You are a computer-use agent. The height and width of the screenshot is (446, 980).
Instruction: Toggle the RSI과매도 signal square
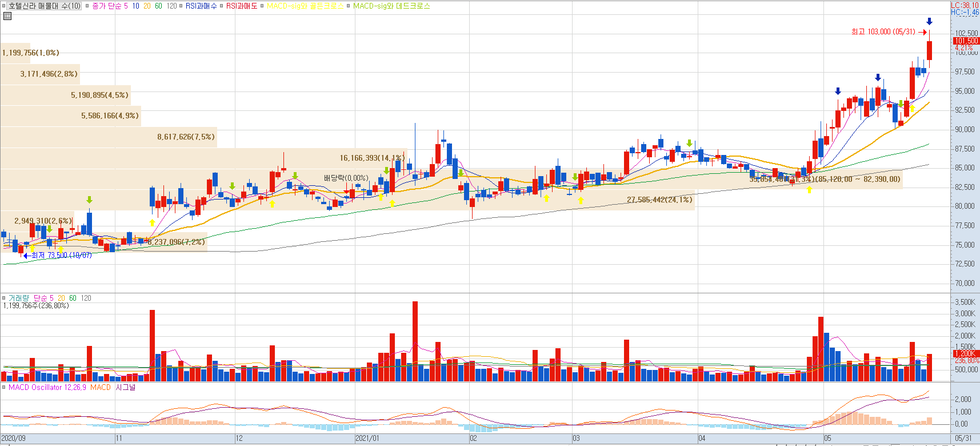click(222, 6)
